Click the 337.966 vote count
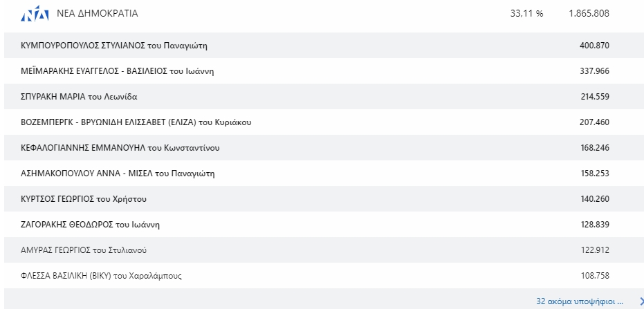Image resolution: width=644 pixels, height=309 pixels. (594, 71)
